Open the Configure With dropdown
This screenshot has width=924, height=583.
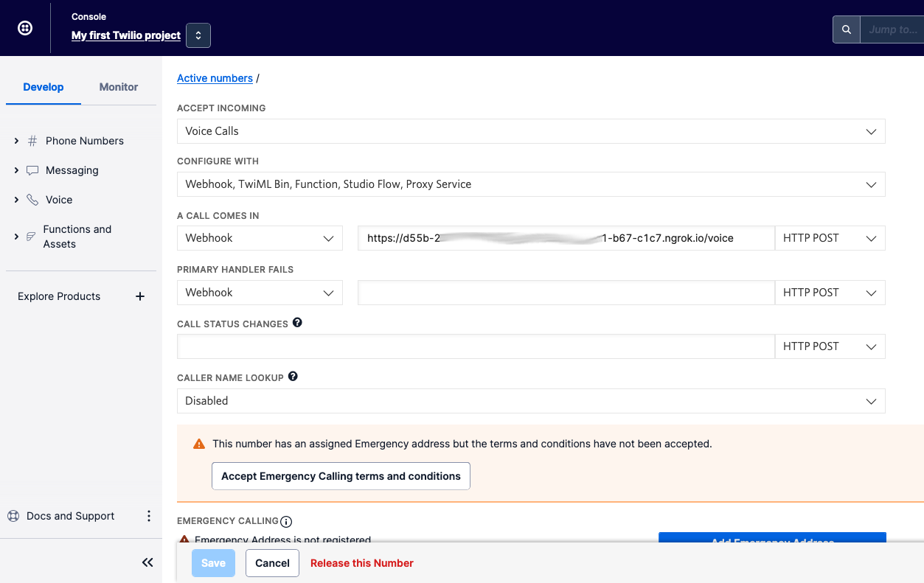pyautogui.click(x=531, y=184)
